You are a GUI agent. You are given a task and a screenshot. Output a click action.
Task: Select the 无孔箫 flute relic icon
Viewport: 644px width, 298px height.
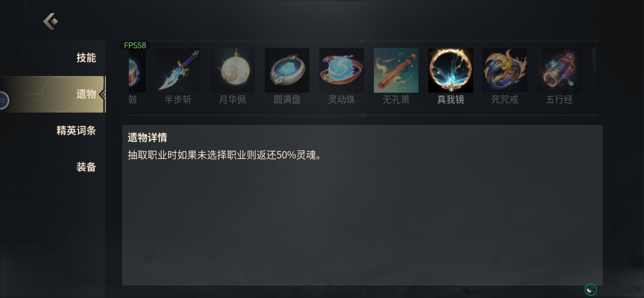tap(396, 70)
